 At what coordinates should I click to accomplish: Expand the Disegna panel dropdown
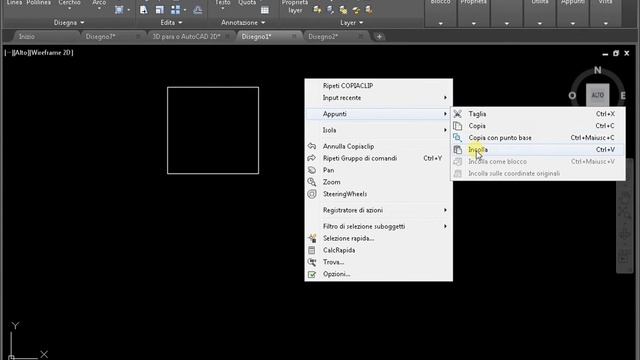pos(69,22)
